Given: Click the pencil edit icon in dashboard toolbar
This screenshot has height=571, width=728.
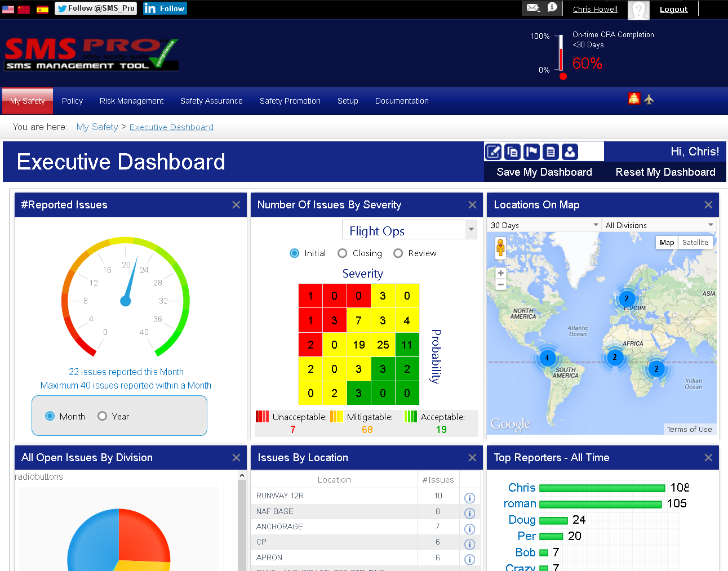Looking at the screenshot, I should tap(493, 151).
